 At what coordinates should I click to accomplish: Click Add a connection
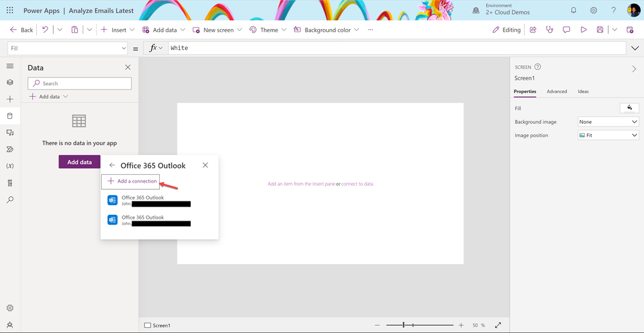[131, 181]
